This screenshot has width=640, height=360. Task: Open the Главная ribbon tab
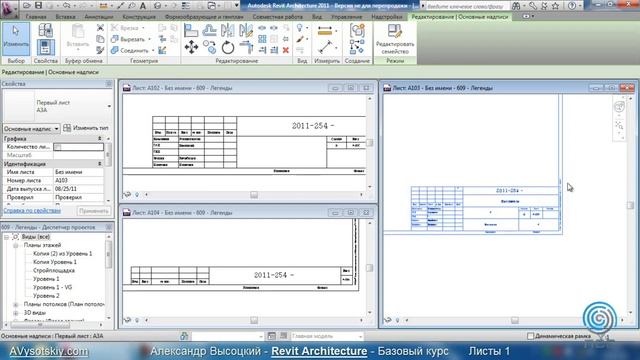point(36,17)
